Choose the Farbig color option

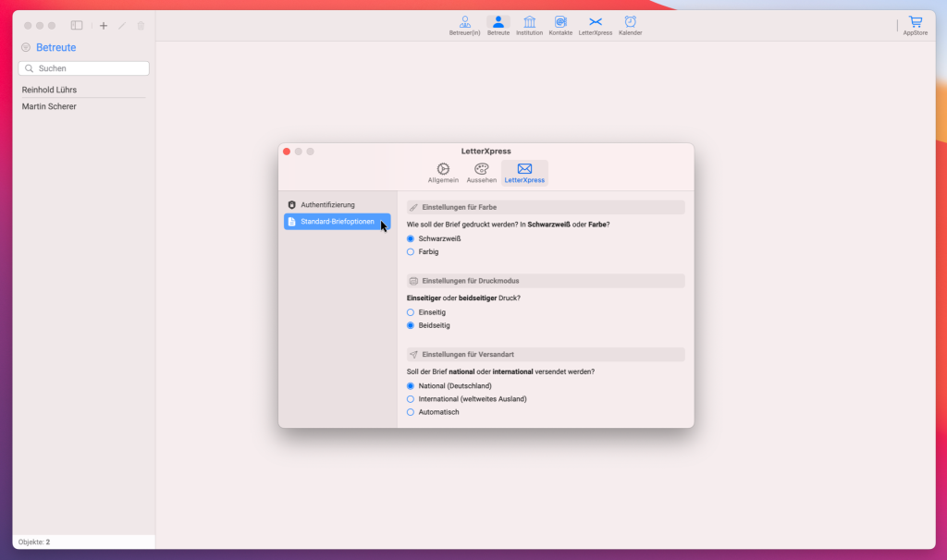click(411, 252)
